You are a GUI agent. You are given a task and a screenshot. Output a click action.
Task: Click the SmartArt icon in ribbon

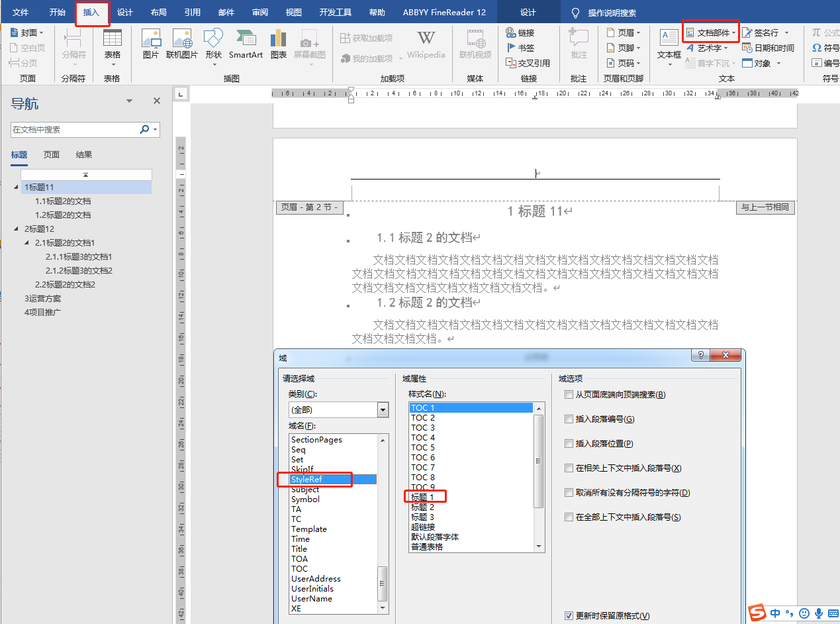(246, 44)
